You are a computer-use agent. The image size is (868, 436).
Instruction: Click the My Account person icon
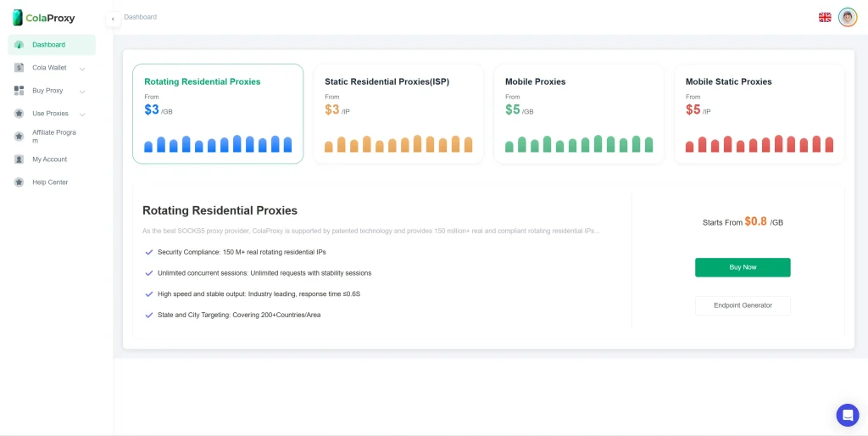coord(19,159)
